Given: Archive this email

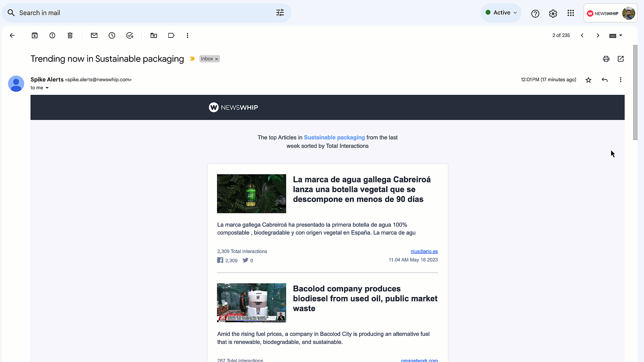Looking at the screenshot, I should [35, 36].
